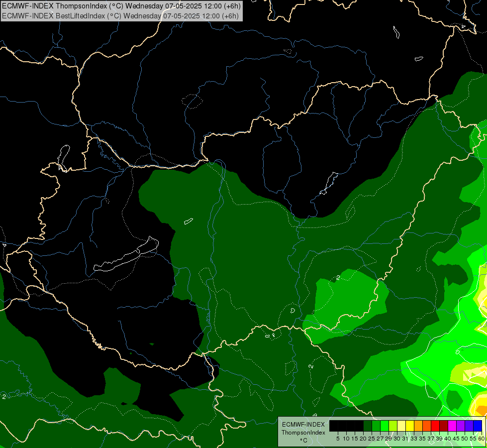The image size is (487, 448).
Task: Click the legend tick value "5"
Action: click(338, 439)
